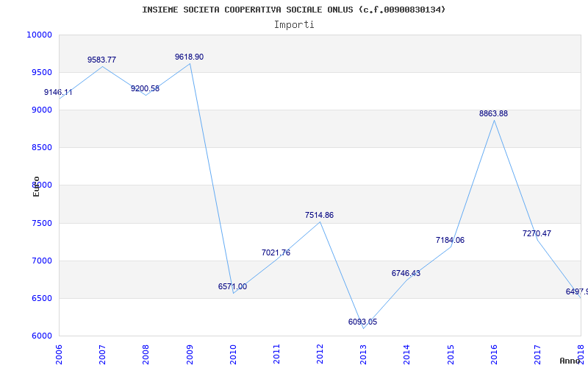
Task: Click the data label 9146.11
Action: click(x=58, y=93)
